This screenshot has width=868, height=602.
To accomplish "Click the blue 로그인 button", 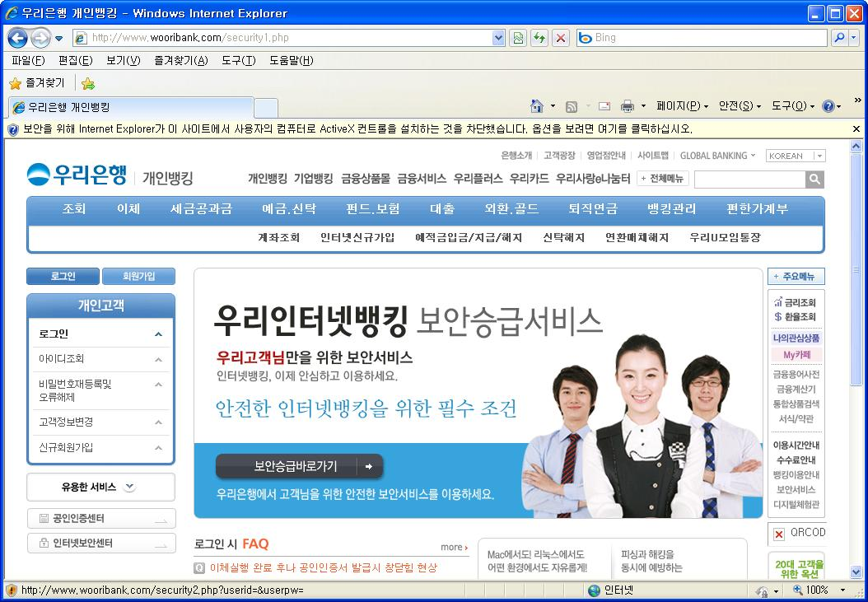I will [x=63, y=276].
